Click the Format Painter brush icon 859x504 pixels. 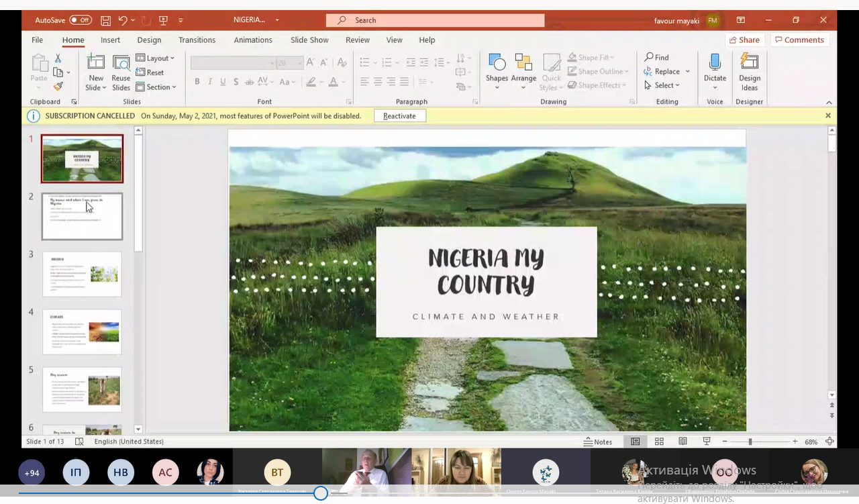[x=58, y=87]
